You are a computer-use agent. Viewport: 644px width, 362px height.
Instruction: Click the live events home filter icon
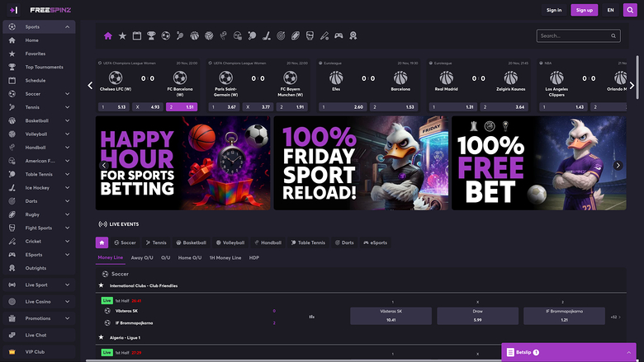click(102, 242)
